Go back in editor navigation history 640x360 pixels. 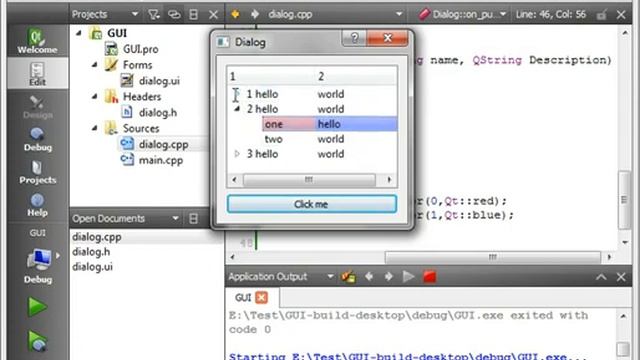click(235, 15)
